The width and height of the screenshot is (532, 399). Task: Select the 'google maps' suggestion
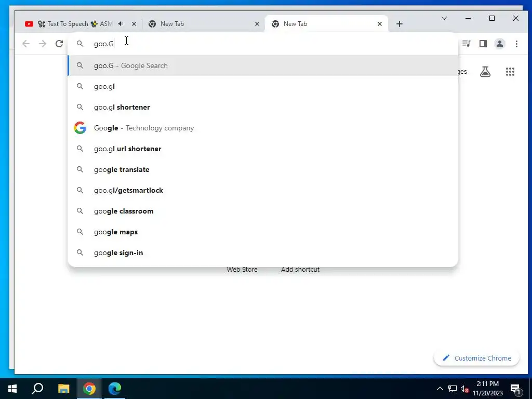[263, 232]
